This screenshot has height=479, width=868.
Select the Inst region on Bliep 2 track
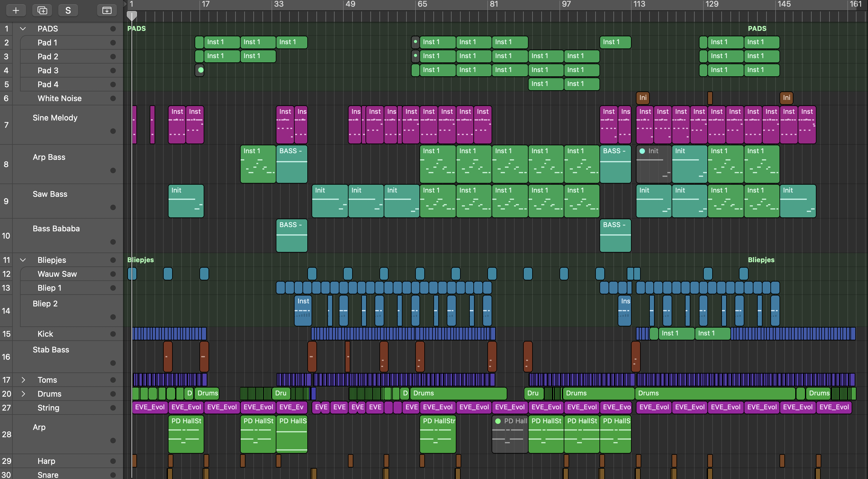coord(302,310)
